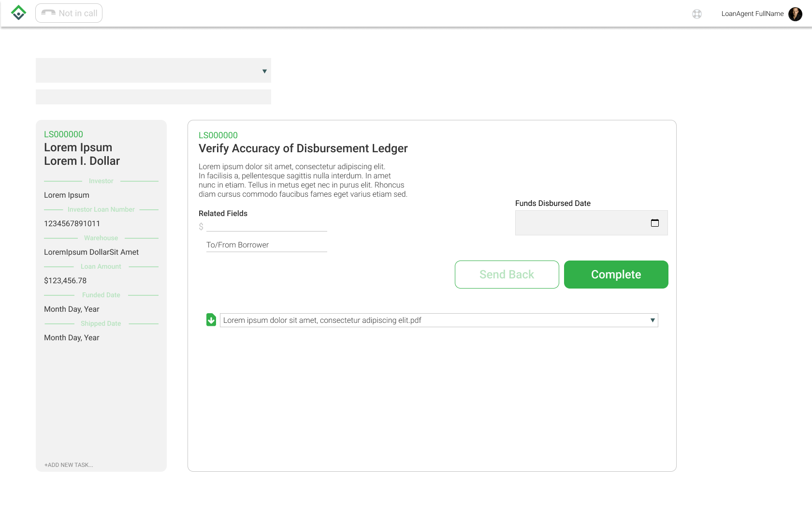Click the LoanAgent profile avatar

click(x=795, y=14)
